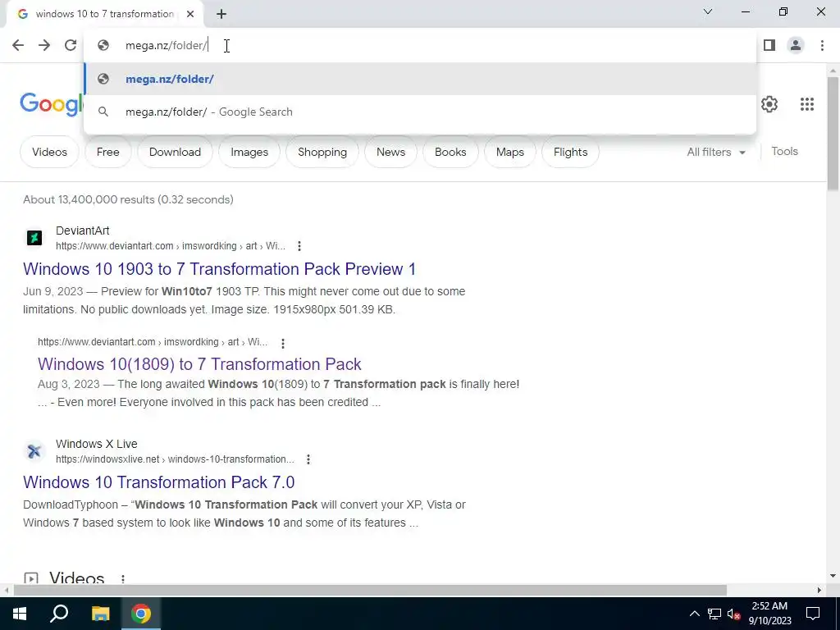Open the Chrome three-dot menu
840x630 pixels.
pos(822,46)
